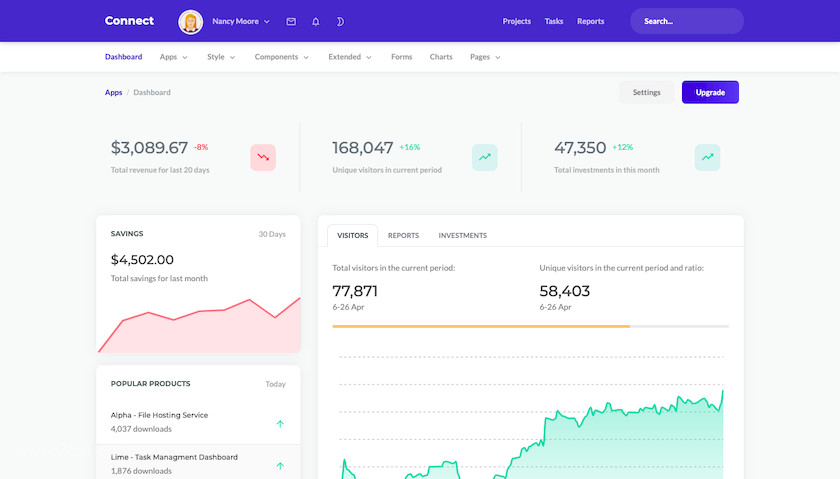Click the Apps breadcrumb link
The image size is (840, 479).
coord(114,92)
